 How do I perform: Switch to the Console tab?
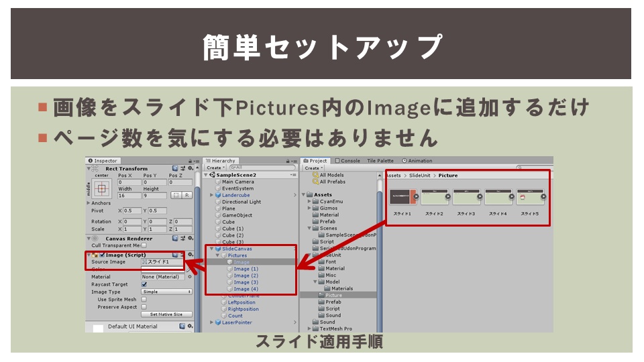[x=347, y=161]
